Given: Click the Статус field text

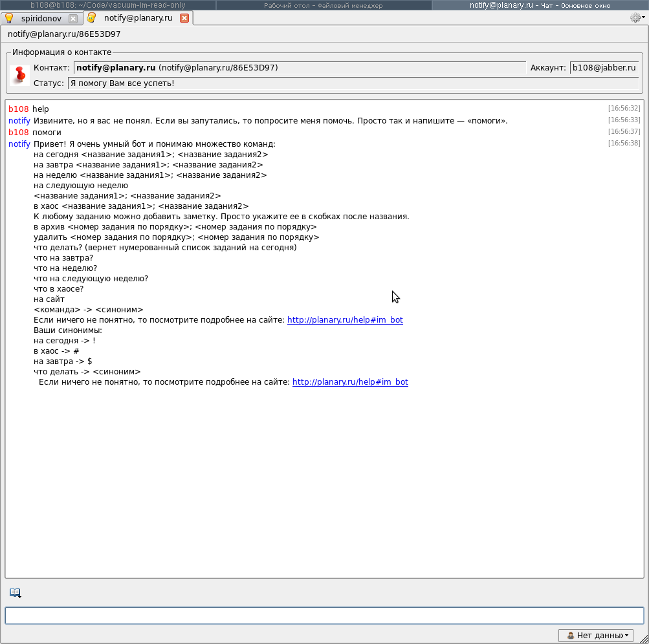Looking at the screenshot, I should click(353, 83).
